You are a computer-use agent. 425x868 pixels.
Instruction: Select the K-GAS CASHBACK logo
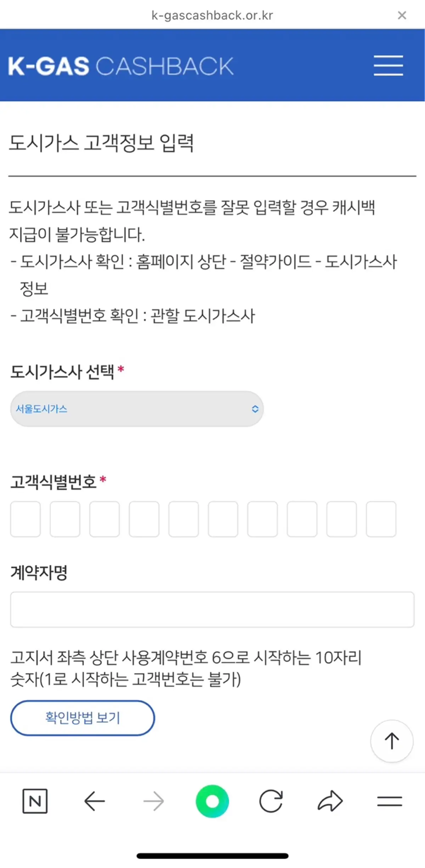(121, 66)
